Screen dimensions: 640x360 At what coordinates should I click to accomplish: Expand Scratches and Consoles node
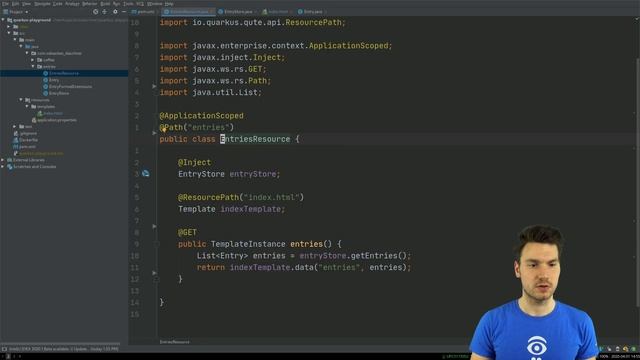coord(3,167)
